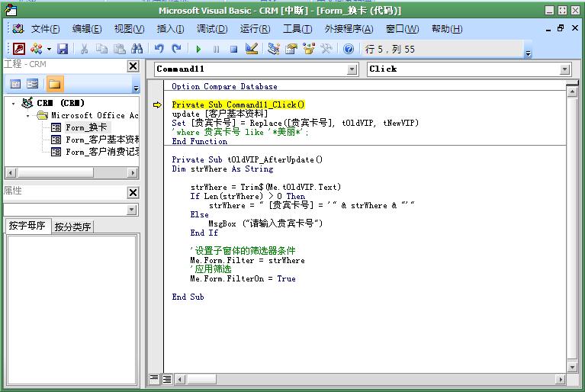Toggle Folders icon in project panel
Viewport: 585px width, 392px height.
click(x=54, y=84)
